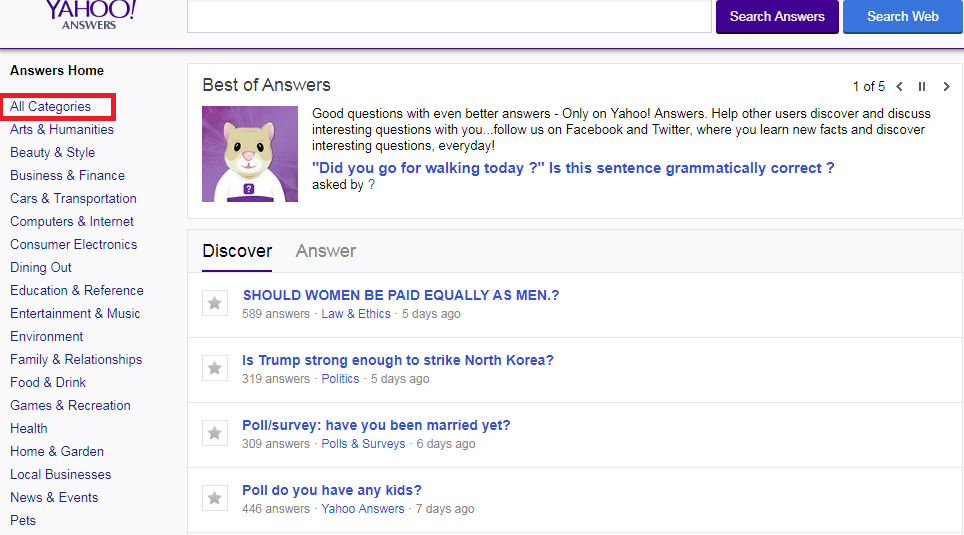The image size is (964, 535).
Task: Go to previous Best of Answers slide
Action: (899, 87)
